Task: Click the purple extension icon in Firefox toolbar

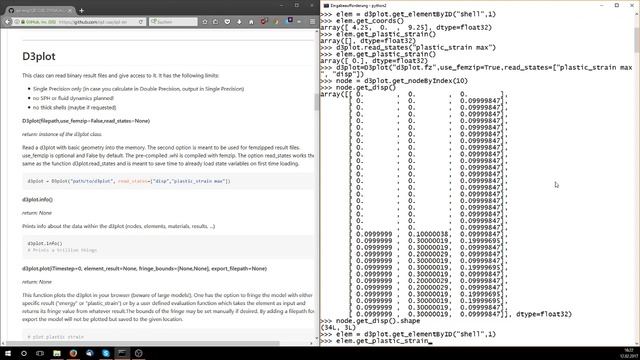Action: coord(290,20)
